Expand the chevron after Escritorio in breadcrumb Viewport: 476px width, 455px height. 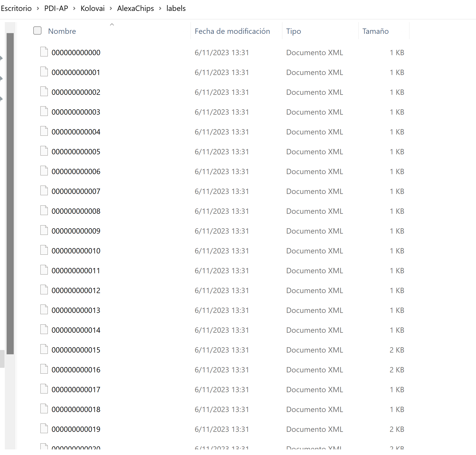point(38,8)
